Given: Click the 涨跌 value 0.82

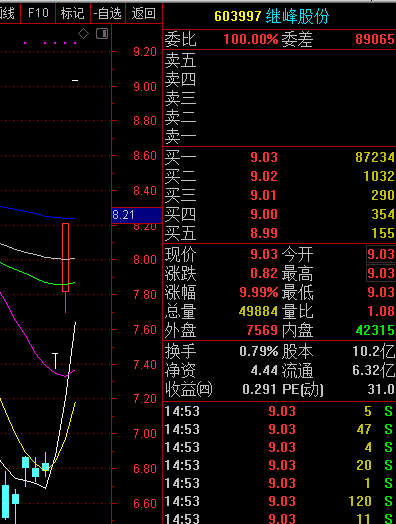Looking at the screenshot, I should (264, 273).
